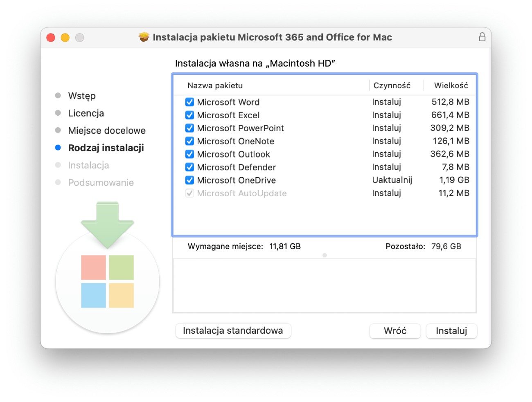This screenshot has height=402, width=532.
Task: Deselect the Microsoft OneNote package checkbox
Action: (x=189, y=141)
